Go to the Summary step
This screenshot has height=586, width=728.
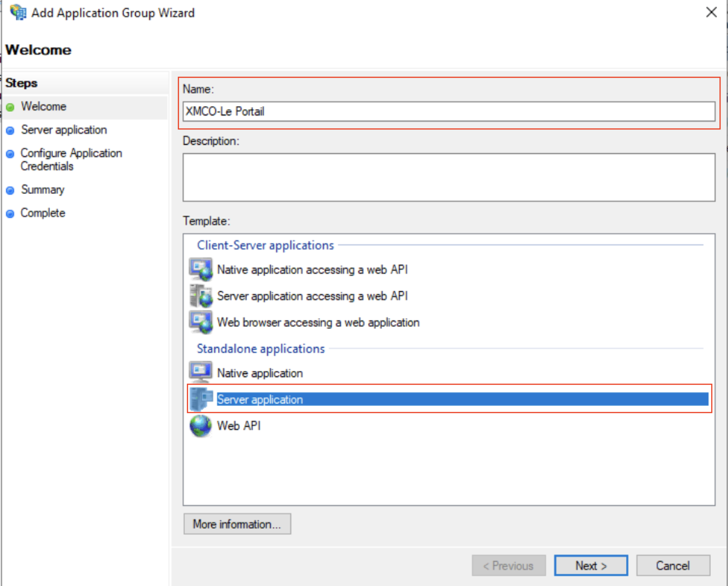pos(43,189)
